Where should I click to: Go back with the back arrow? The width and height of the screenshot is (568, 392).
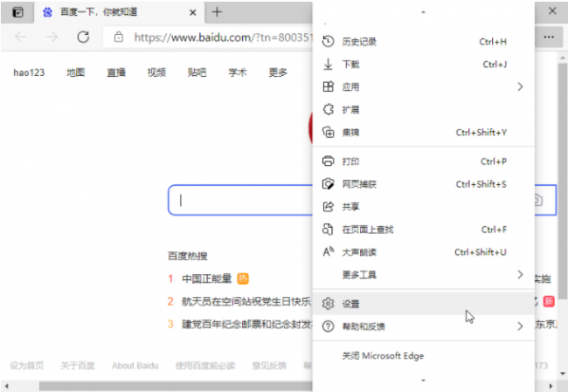pos(21,37)
